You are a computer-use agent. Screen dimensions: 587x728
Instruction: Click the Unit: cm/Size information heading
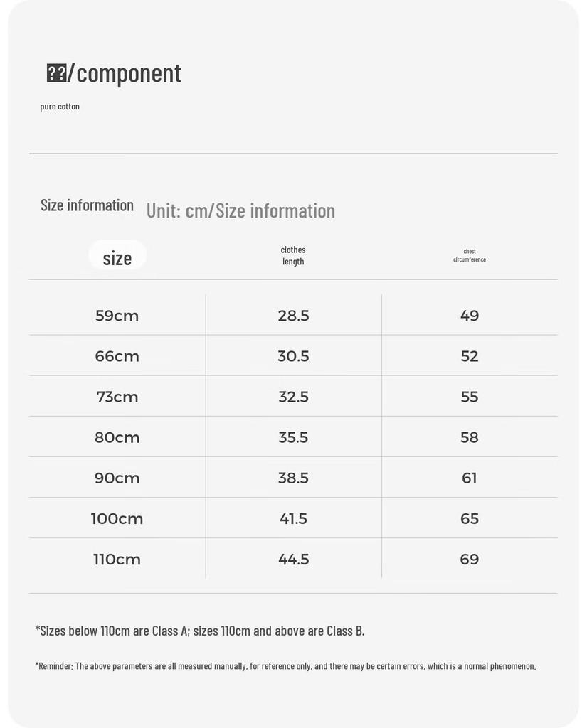click(x=240, y=210)
